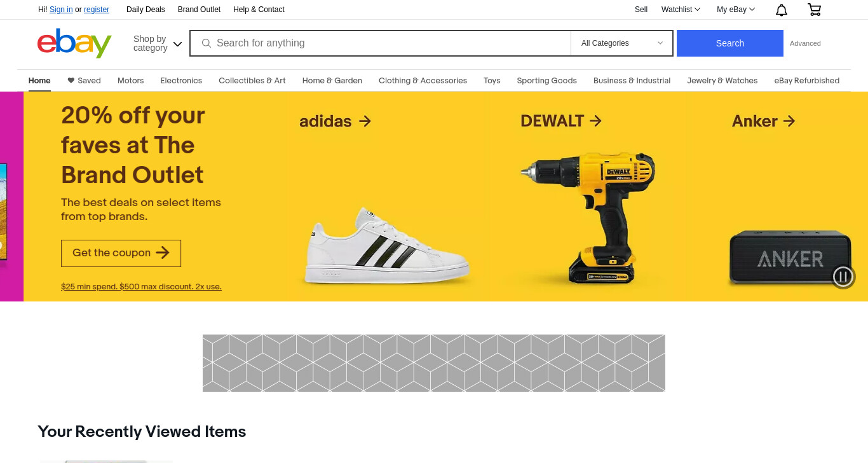The height and width of the screenshot is (463, 868).
Task: Click the arrow next to DEWALT
Action: pos(595,121)
